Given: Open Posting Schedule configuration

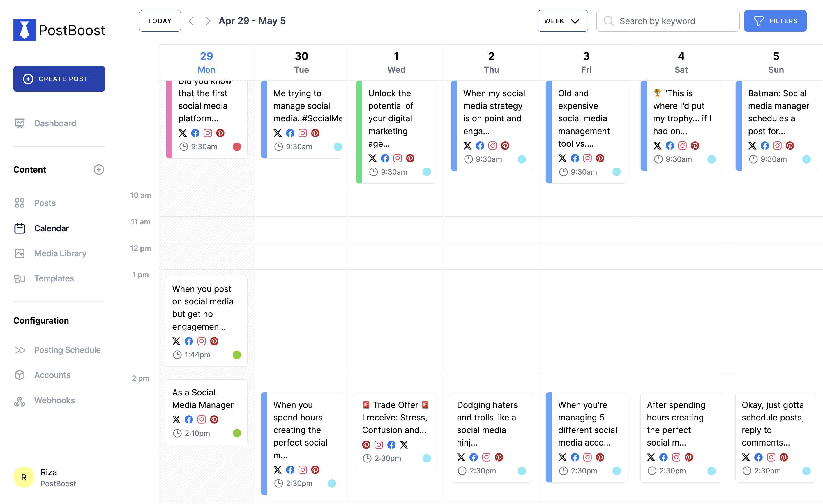Looking at the screenshot, I should point(67,350).
